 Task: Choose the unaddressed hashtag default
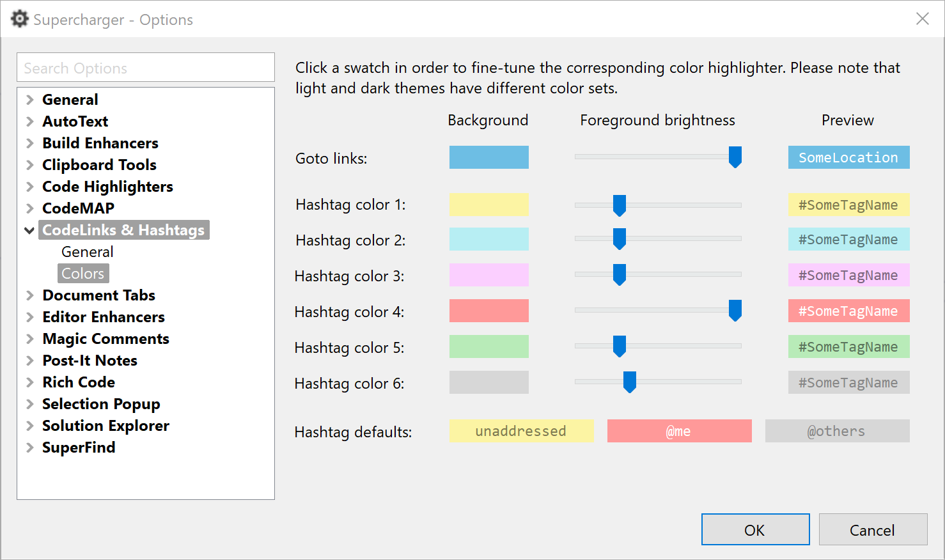(522, 431)
